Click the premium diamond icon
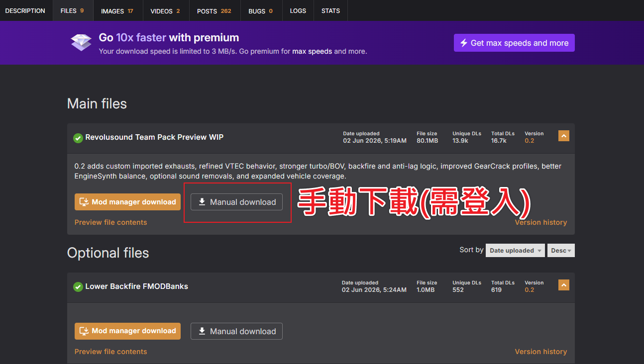The width and height of the screenshot is (644, 364). pyautogui.click(x=81, y=42)
